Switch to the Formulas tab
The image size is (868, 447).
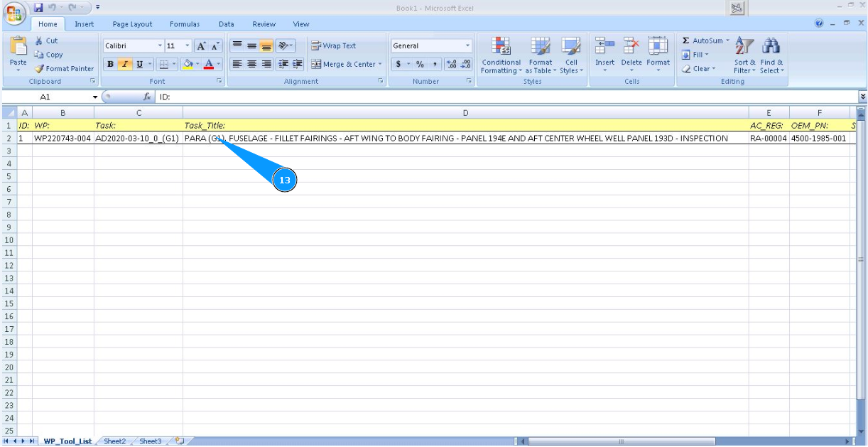point(185,24)
